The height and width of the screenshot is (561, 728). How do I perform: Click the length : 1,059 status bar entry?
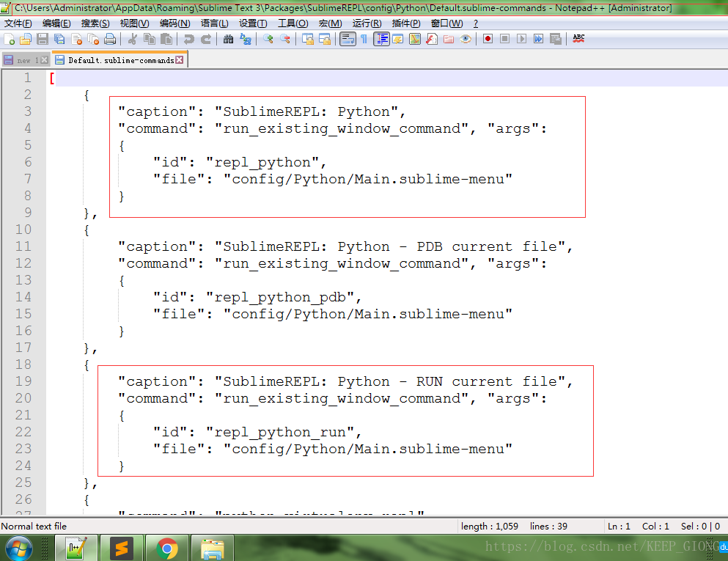[x=489, y=527]
